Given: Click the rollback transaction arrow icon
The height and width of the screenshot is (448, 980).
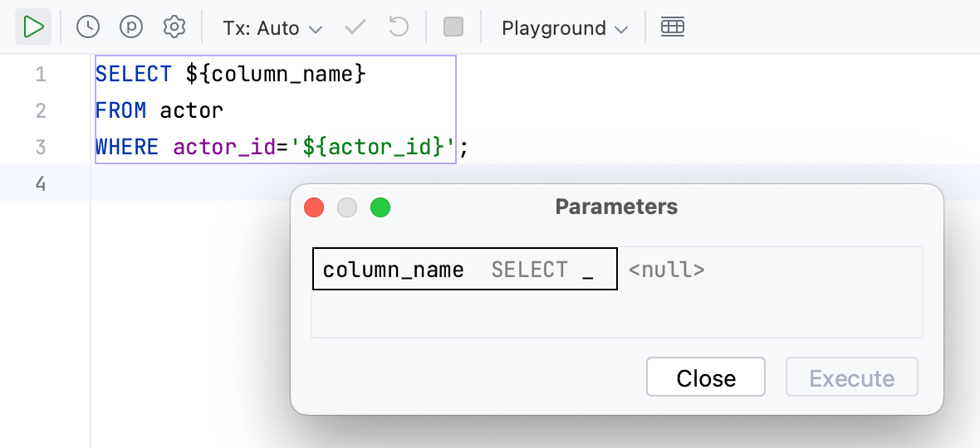Looking at the screenshot, I should [399, 27].
